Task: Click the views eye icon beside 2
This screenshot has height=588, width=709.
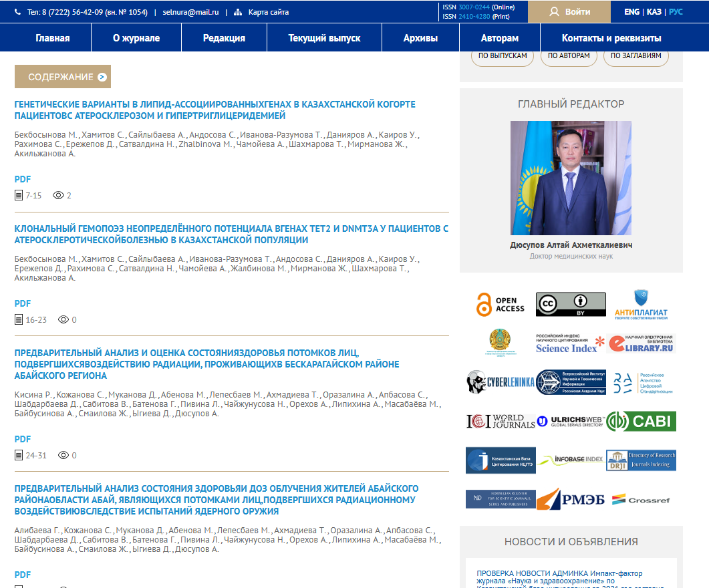Action: (58, 195)
